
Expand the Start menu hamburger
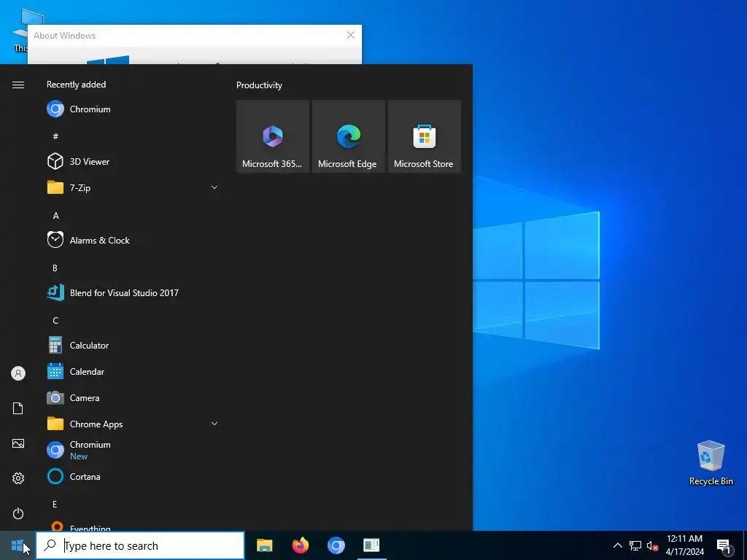click(x=18, y=85)
